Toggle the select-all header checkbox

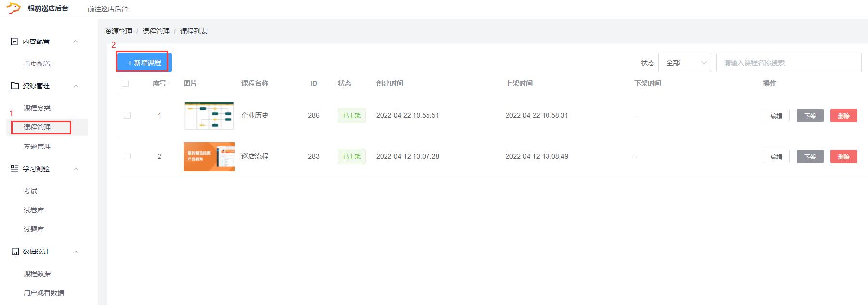(125, 83)
